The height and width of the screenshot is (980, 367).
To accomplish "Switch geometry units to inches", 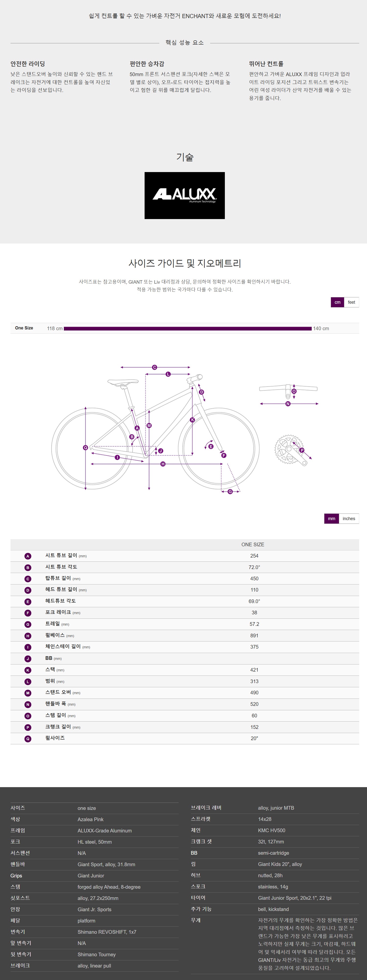I will (x=349, y=519).
